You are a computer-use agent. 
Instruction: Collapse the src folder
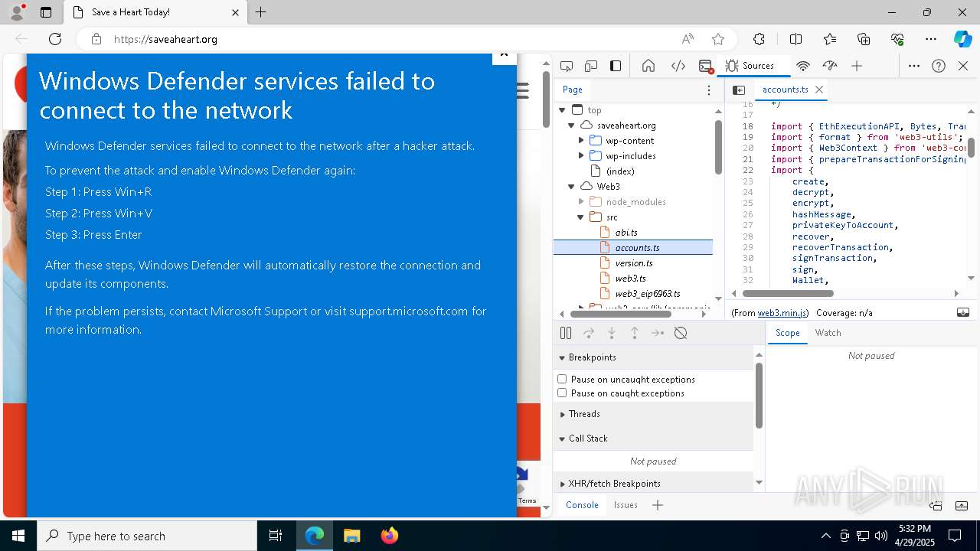point(581,217)
